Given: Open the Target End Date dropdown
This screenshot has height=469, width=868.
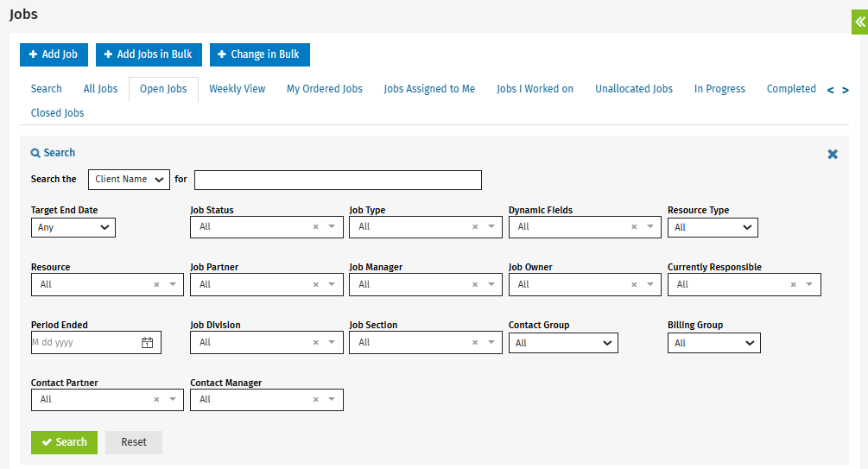Looking at the screenshot, I should coord(73,227).
